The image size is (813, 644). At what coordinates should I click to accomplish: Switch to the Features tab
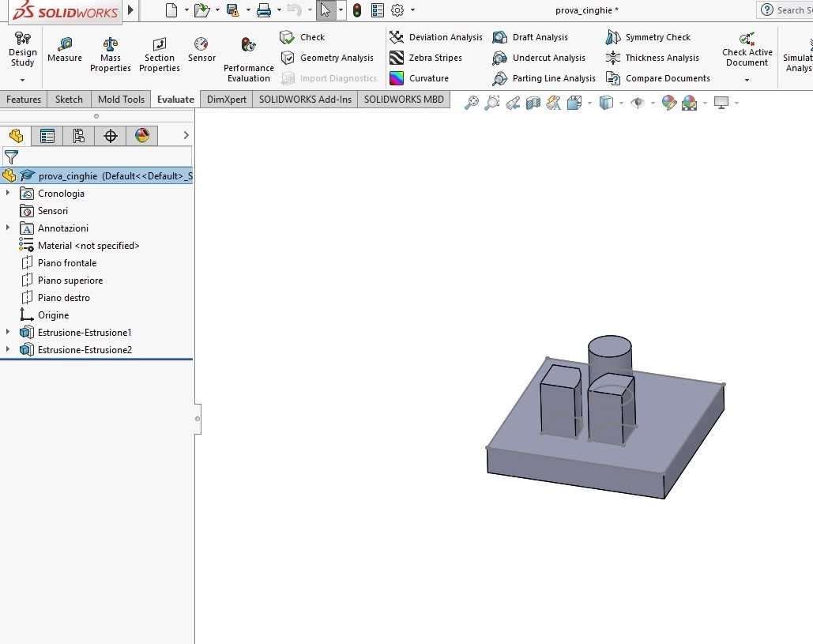pos(24,99)
